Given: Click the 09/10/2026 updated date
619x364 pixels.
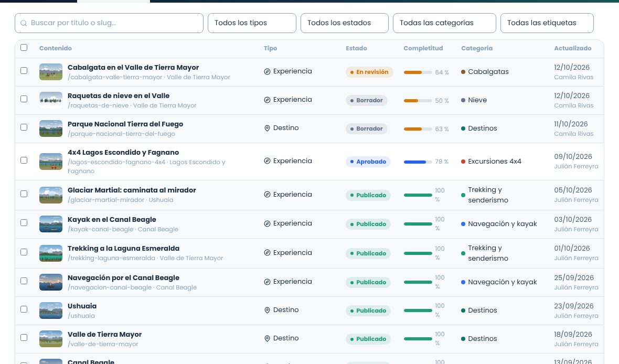Looking at the screenshot, I should point(573,156).
